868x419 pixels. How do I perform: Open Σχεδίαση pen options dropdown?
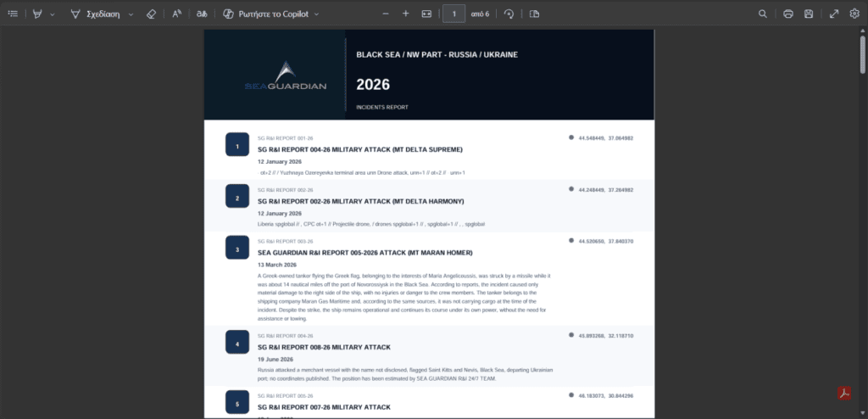pos(131,14)
